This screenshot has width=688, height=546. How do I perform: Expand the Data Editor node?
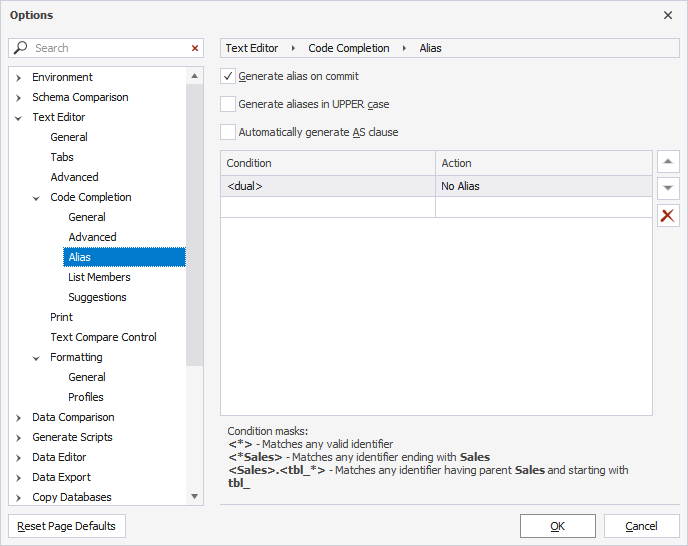(x=18, y=458)
